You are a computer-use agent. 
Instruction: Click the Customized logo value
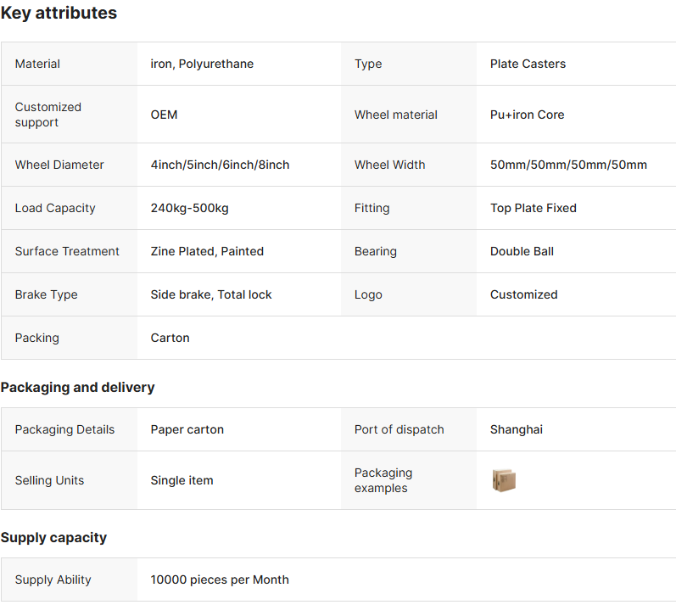[x=523, y=295]
